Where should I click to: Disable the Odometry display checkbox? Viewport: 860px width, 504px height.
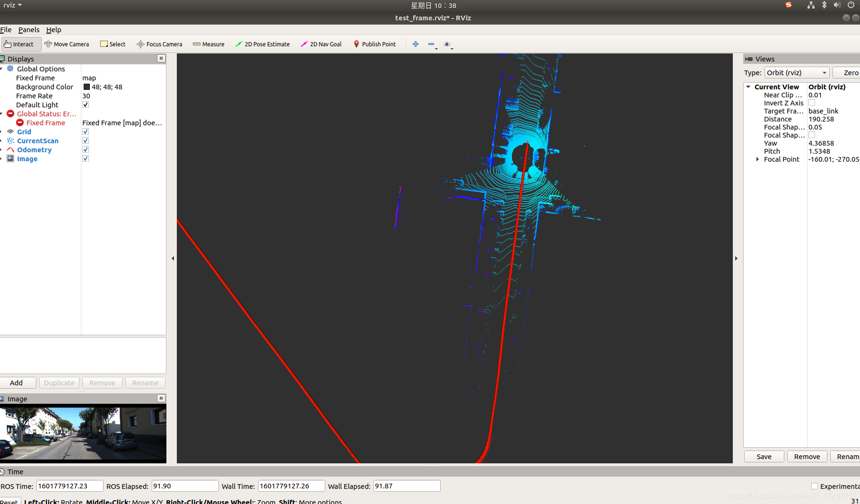click(86, 150)
